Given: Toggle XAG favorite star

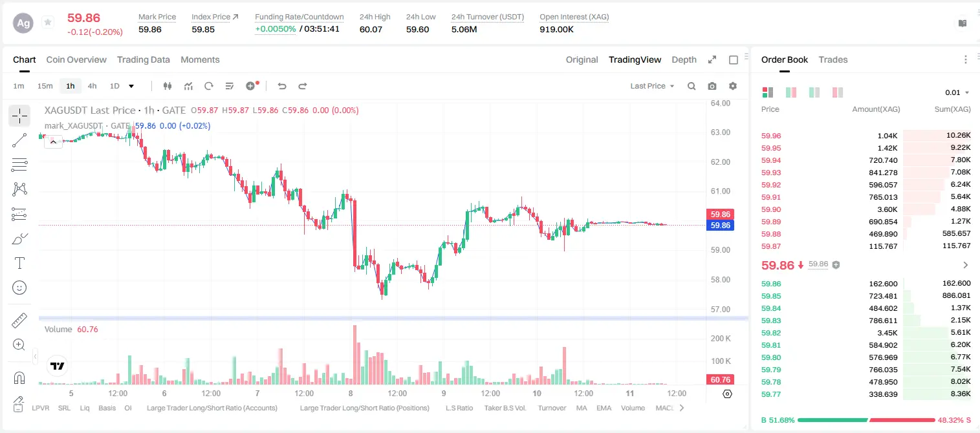Looking at the screenshot, I should tap(47, 23).
